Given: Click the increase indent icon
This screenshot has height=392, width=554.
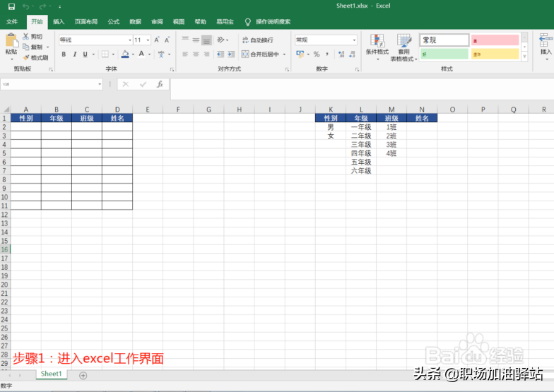Looking at the screenshot, I should (231, 54).
